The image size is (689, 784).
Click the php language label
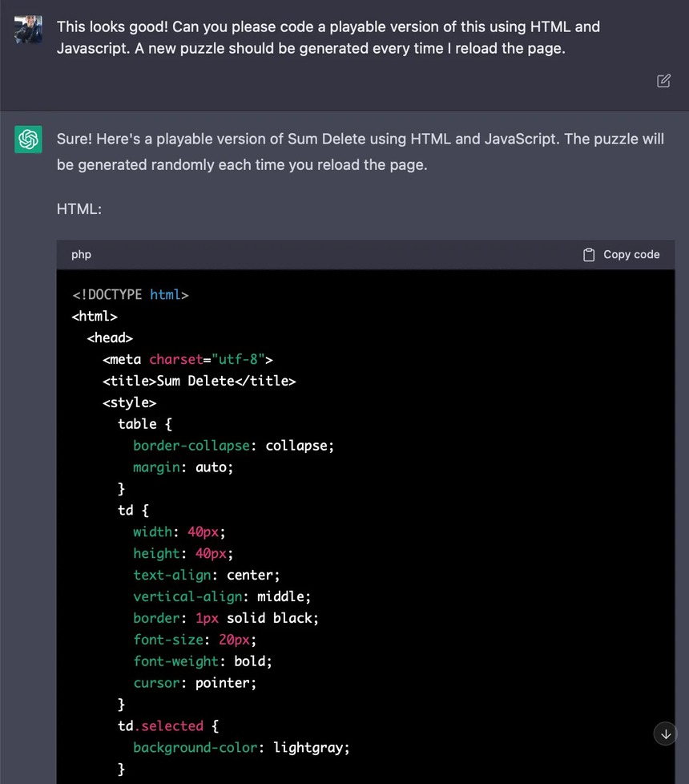[81, 255]
